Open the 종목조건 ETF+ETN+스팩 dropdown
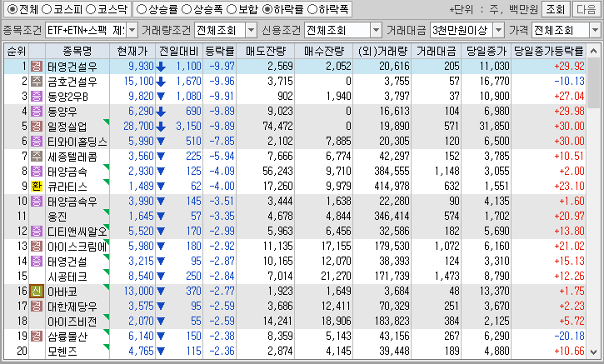 132,30
